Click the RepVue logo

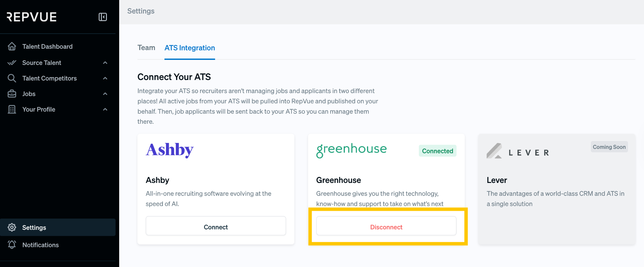[x=32, y=17]
